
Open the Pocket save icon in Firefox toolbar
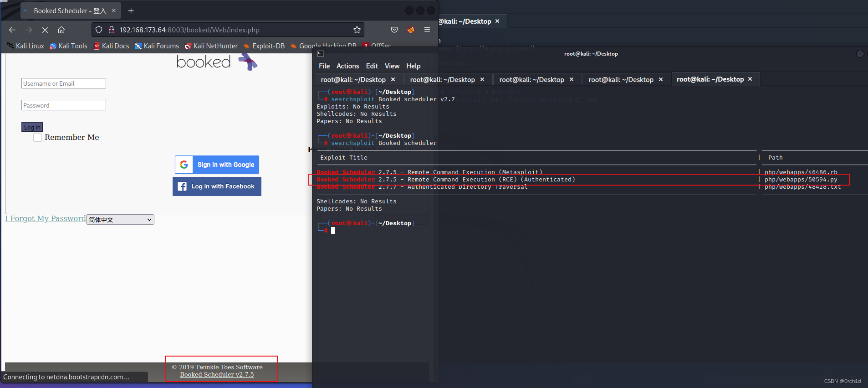click(394, 30)
